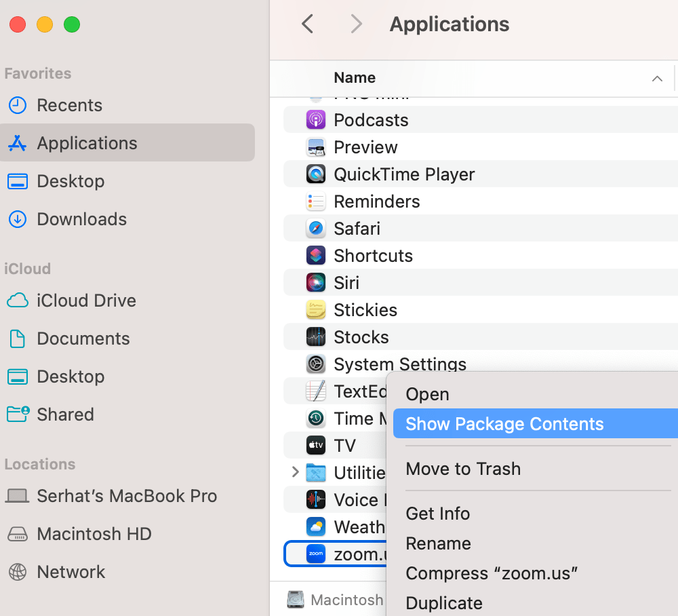Viewport: 678px width, 616px height.
Task: Click the Voice Memos app icon
Action: click(316, 500)
